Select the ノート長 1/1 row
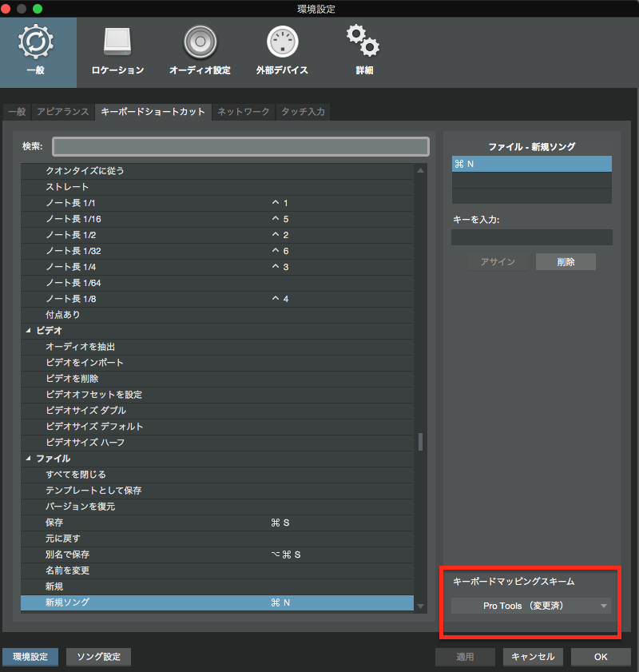639x672 pixels. point(217,203)
